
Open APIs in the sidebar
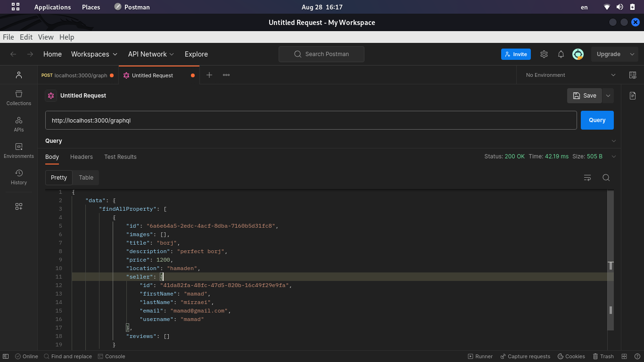(19, 124)
